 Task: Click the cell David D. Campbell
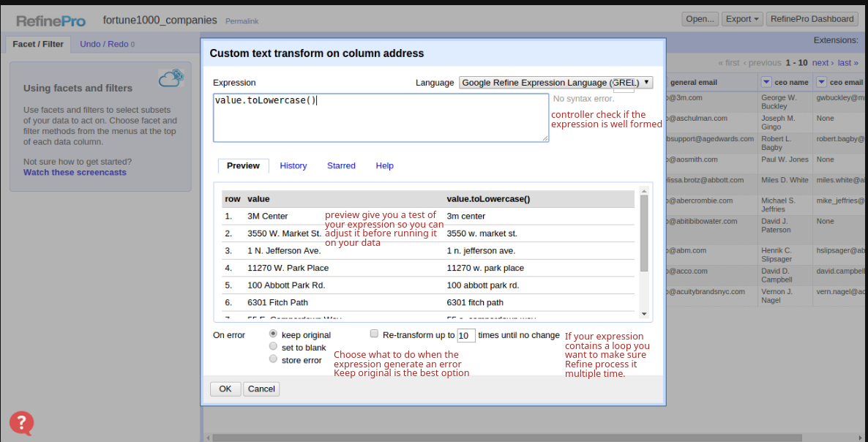[x=778, y=275]
